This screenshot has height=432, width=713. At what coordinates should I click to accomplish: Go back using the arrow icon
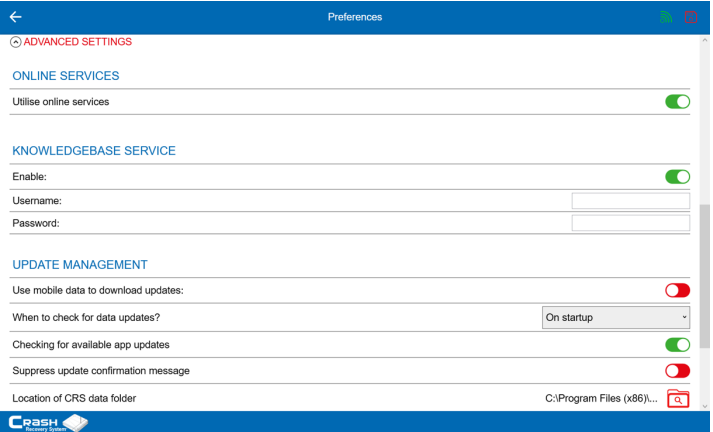(15, 17)
